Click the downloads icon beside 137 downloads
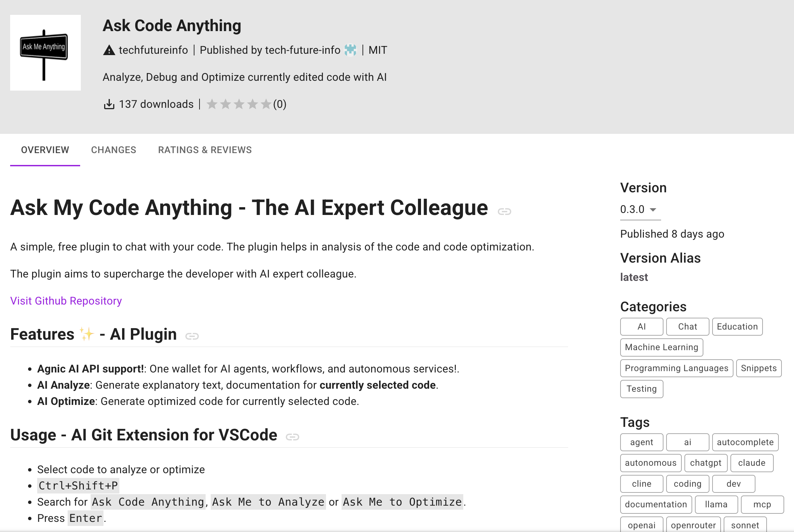Image resolution: width=794 pixels, height=532 pixels. pos(109,104)
